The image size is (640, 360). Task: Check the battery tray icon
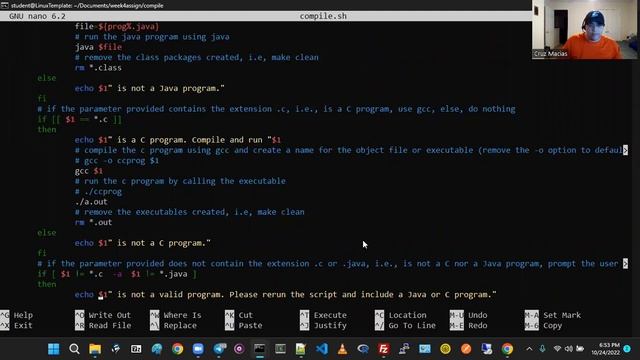tap(580, 349)
